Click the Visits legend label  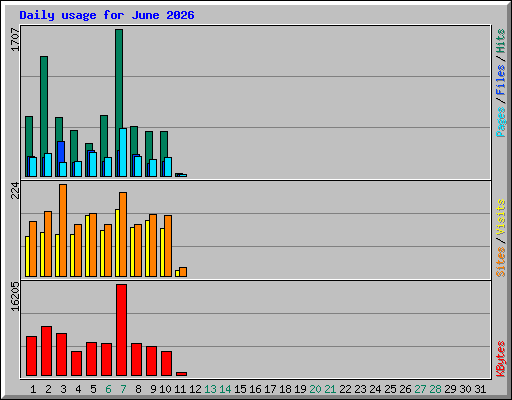tap(500, 217)
